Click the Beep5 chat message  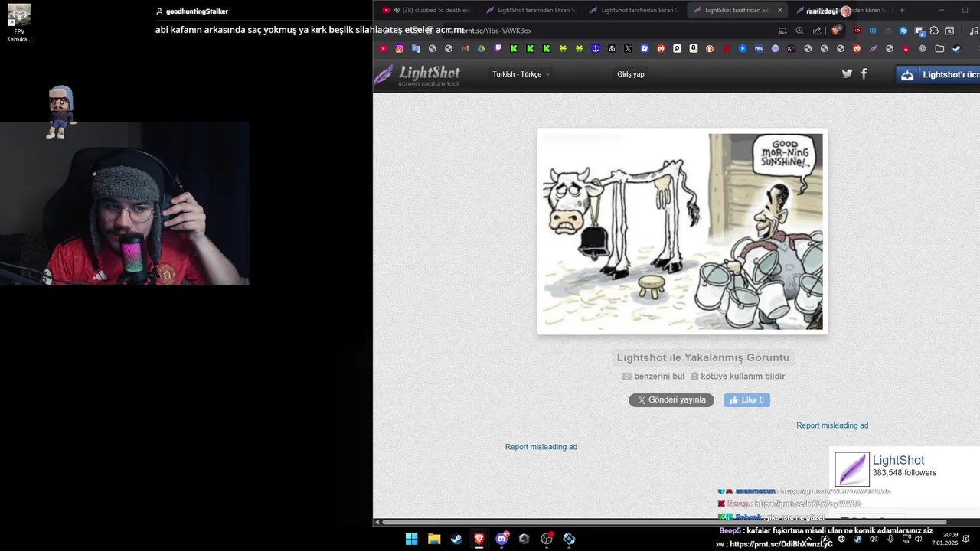[825, 530]
